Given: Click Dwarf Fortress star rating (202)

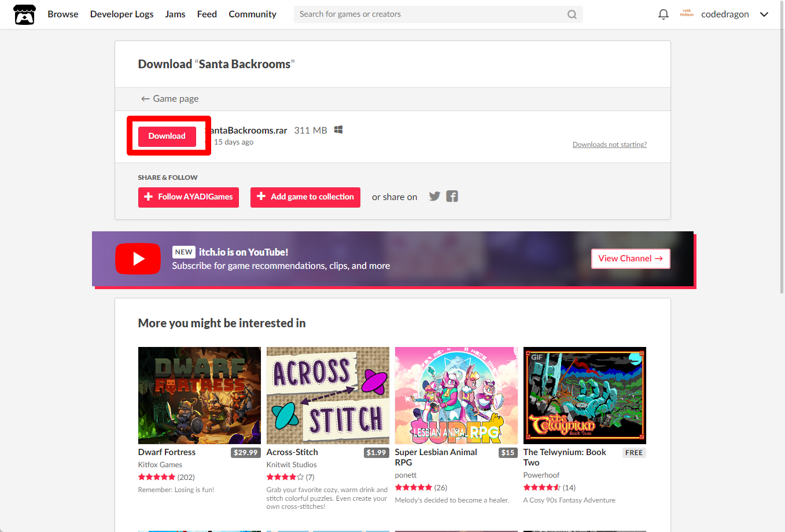Looking at the screenshot, I should tap(167, 477).
